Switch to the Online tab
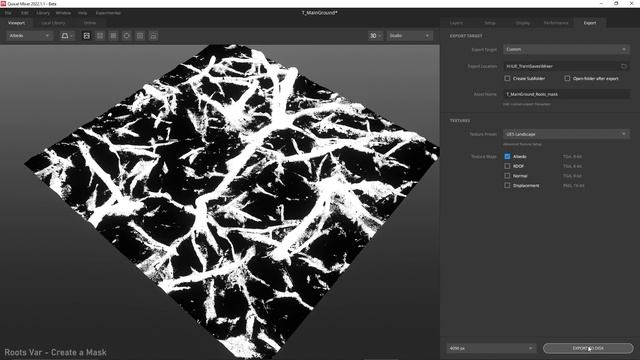640x360 pixels. (x=90, y=23)
